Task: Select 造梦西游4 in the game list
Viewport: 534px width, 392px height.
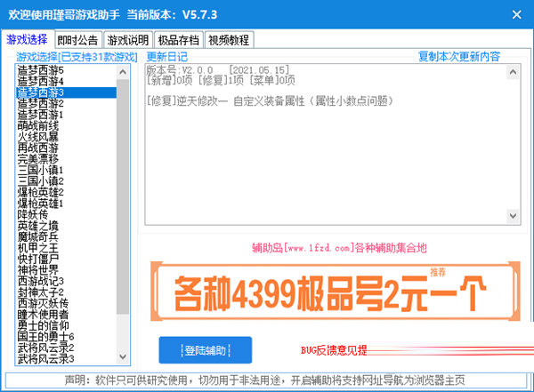Action: [x=67, y=81]
